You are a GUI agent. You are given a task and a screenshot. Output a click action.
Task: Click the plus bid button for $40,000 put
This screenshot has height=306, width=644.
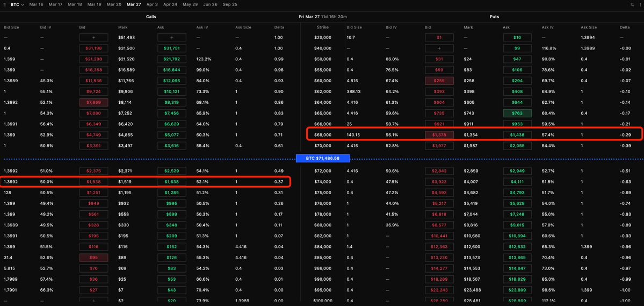[439, 48]
